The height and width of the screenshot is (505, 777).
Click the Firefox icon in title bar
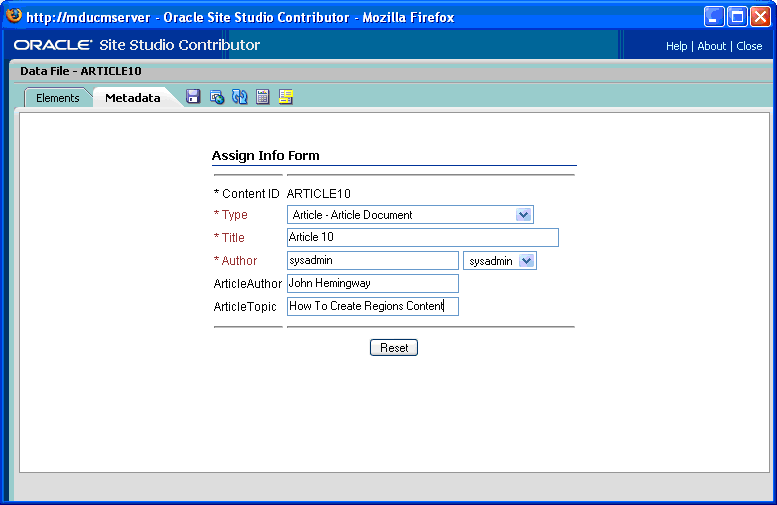13,16
